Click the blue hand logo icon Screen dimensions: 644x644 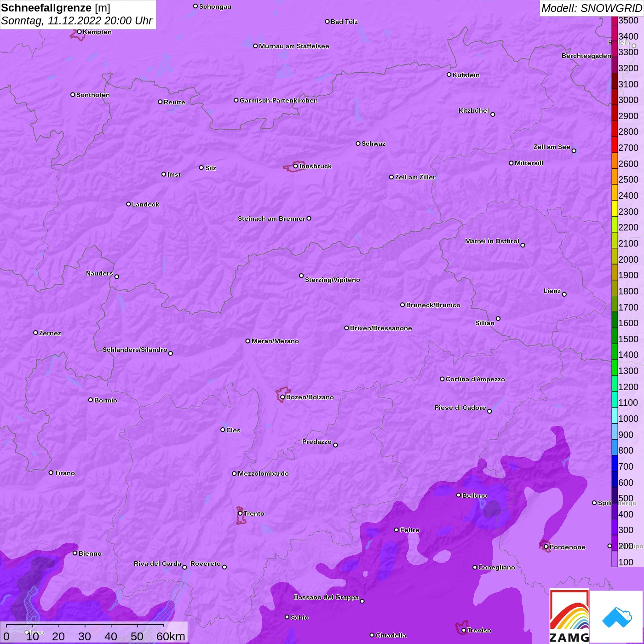click(617, 617)
